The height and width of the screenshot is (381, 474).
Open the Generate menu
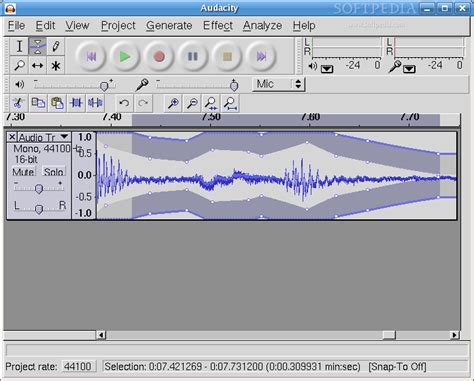[x=169, y=26]
